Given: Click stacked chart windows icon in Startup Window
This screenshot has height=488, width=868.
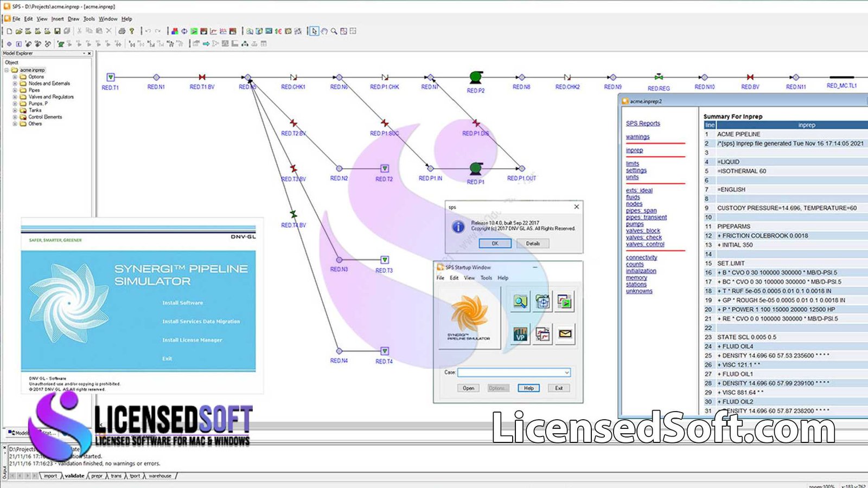Looking at the screenshot, I should point(542,334).
